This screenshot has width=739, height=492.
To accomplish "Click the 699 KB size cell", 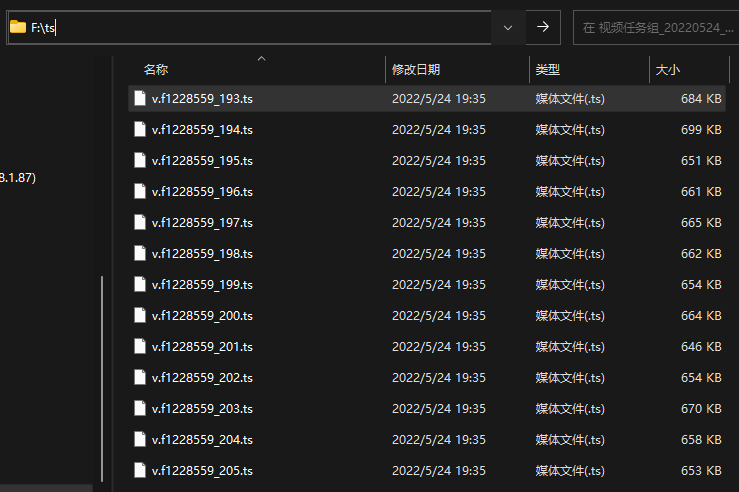I will (701, 130).
